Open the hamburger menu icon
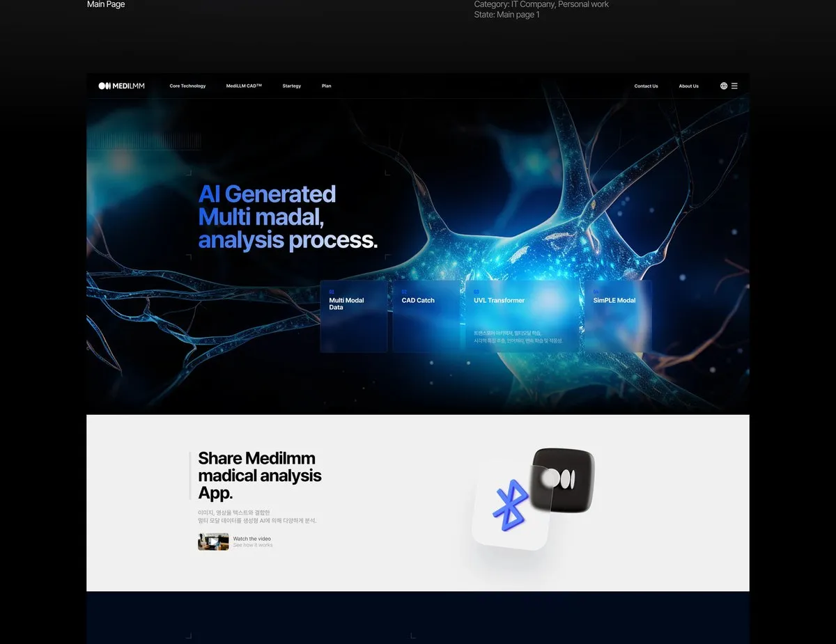The height and width of the screenshot is (644, 836). point(734,86)
